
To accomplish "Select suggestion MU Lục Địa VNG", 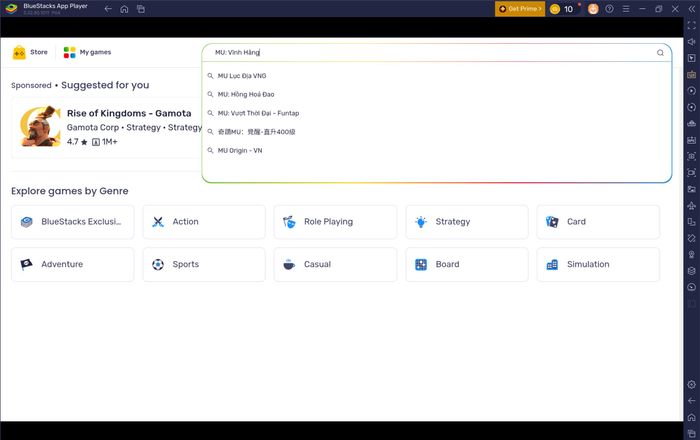I will 242,76.
